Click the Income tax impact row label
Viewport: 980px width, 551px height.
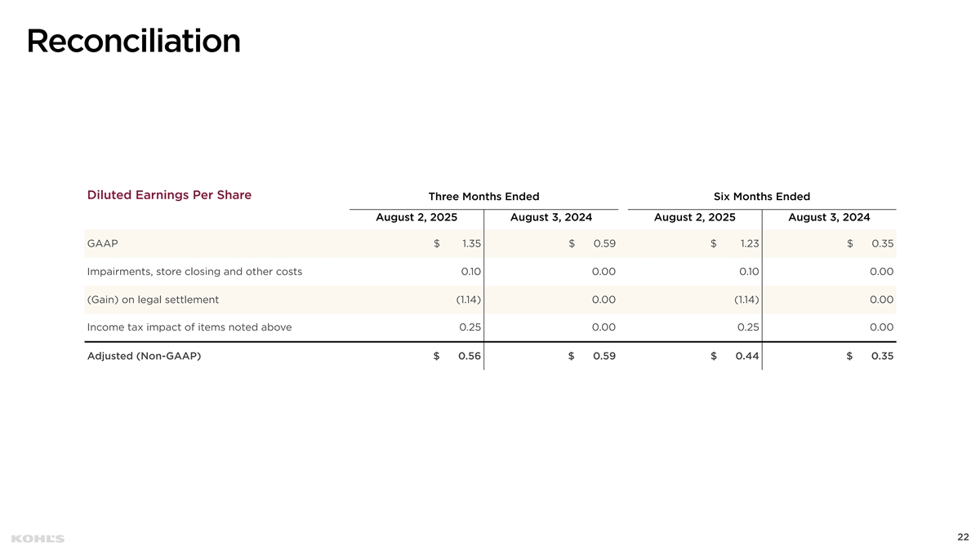click(x=189, y=327)
